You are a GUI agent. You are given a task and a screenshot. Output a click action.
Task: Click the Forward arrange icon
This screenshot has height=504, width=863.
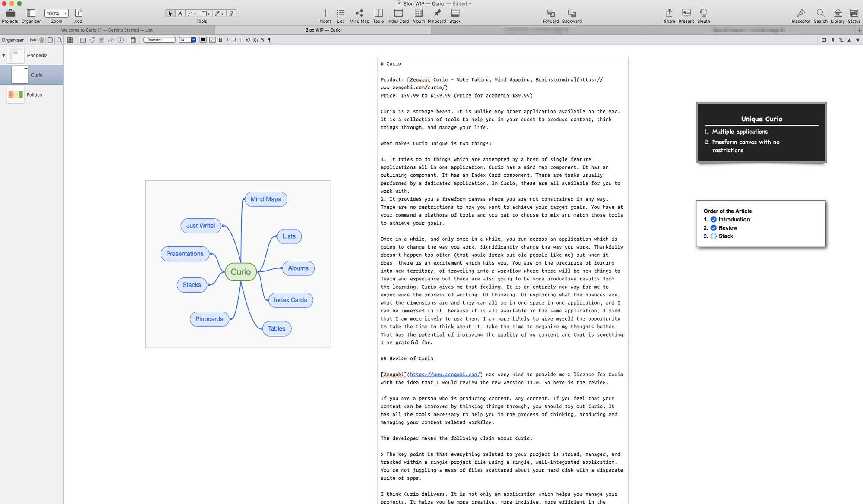551,13
